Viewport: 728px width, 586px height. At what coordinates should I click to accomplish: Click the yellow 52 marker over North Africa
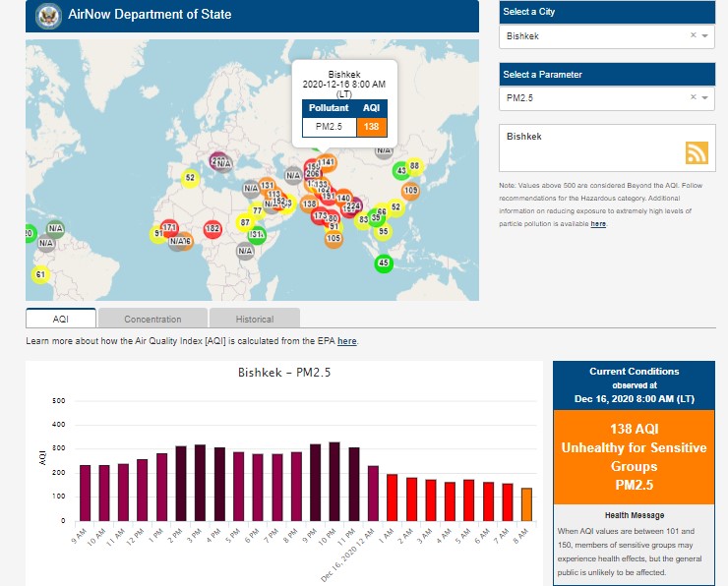click(x=190, y=178)
